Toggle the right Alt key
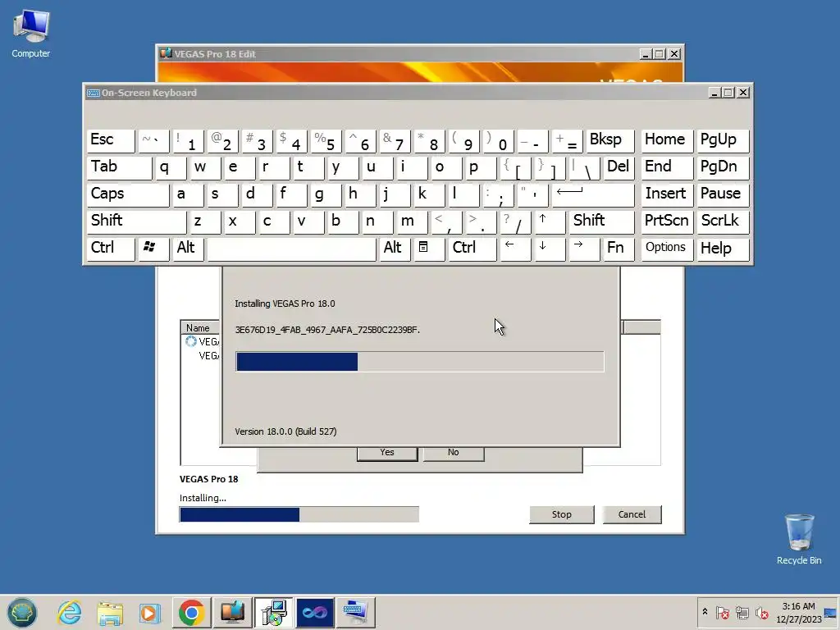The height and width of the screenshot is (630, 840). 395,248
